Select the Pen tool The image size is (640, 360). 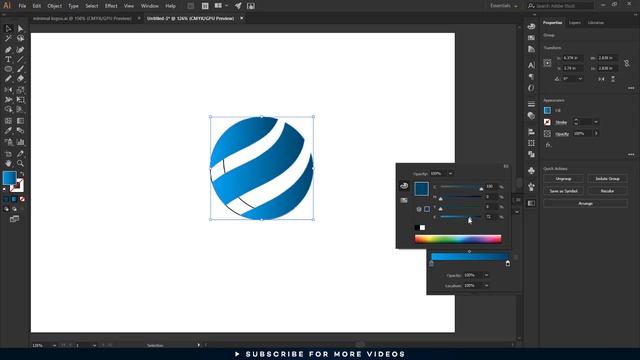8,49
